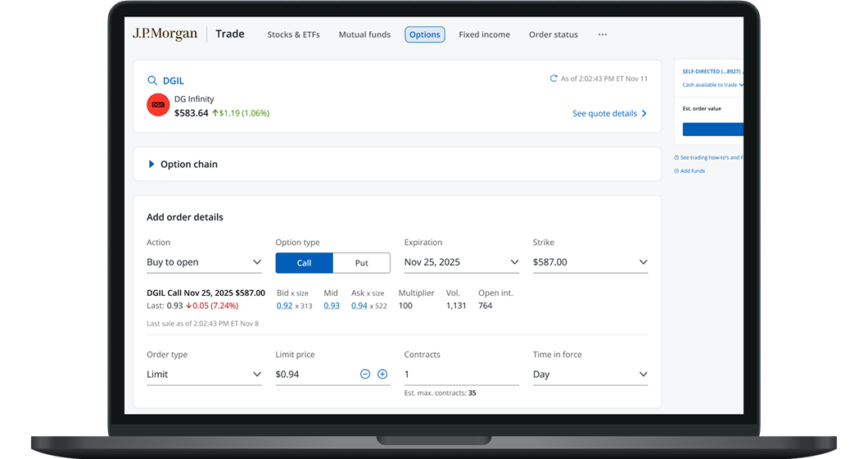Open See trading how-to's link
This screenshot has width=868, height=459.
coord(708,157)
